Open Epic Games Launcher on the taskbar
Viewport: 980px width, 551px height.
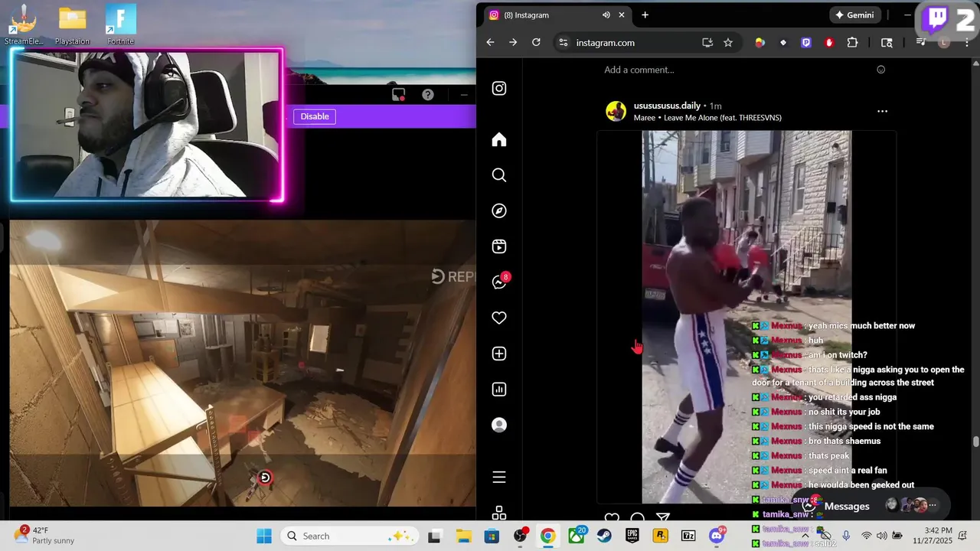click(632, 536)
